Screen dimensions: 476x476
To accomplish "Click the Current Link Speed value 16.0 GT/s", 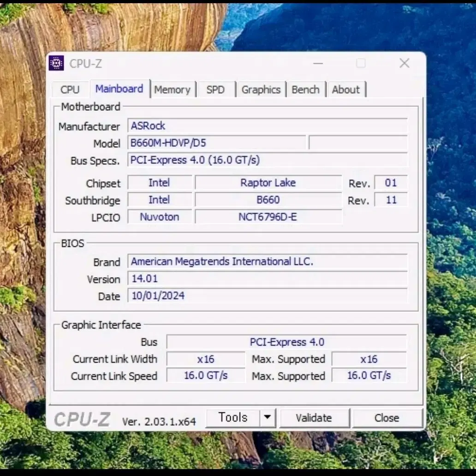I will click(206, 375).
